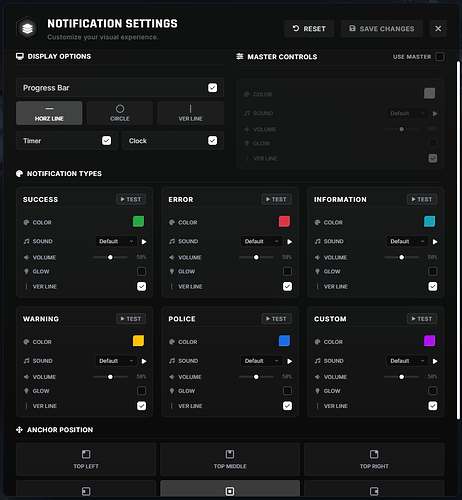462x500 pixels.
Task: Click the Reset button
Action: pyautogui.click(x=309, y=29)
